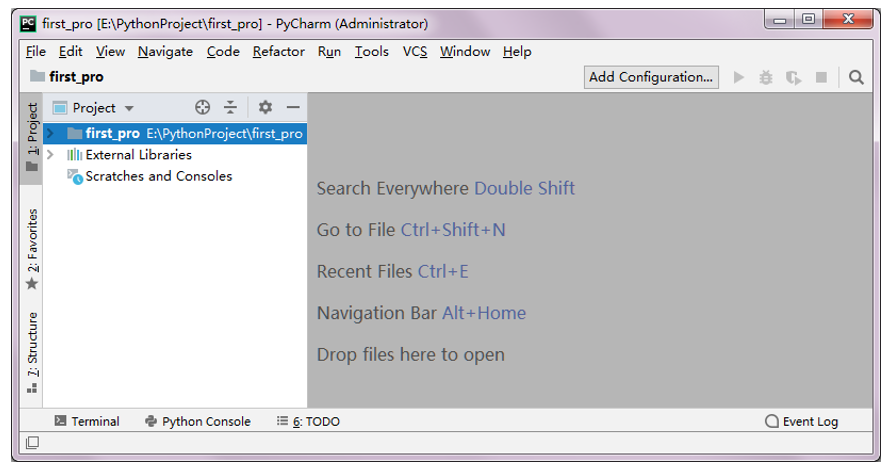Click tool windows toggle icon in status bar

pos(33,443)
